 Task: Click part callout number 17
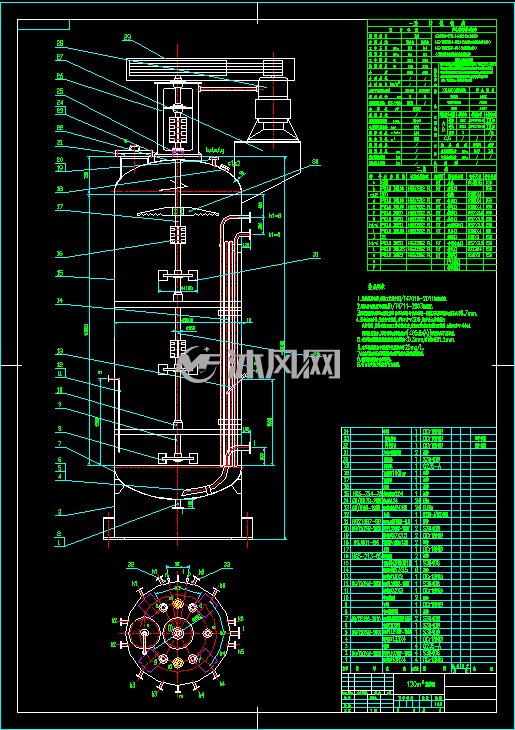click(60, 207)
